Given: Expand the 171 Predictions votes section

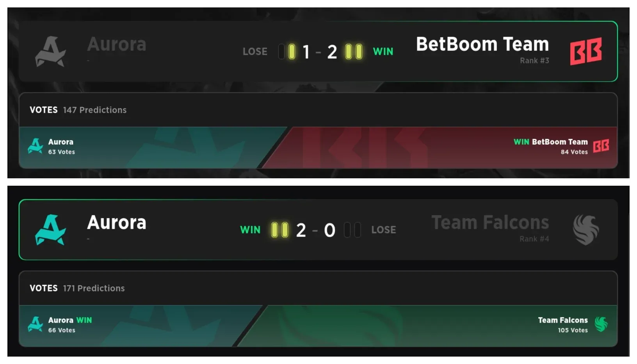Looking at the screenshot, I should [x=94, y=288].
